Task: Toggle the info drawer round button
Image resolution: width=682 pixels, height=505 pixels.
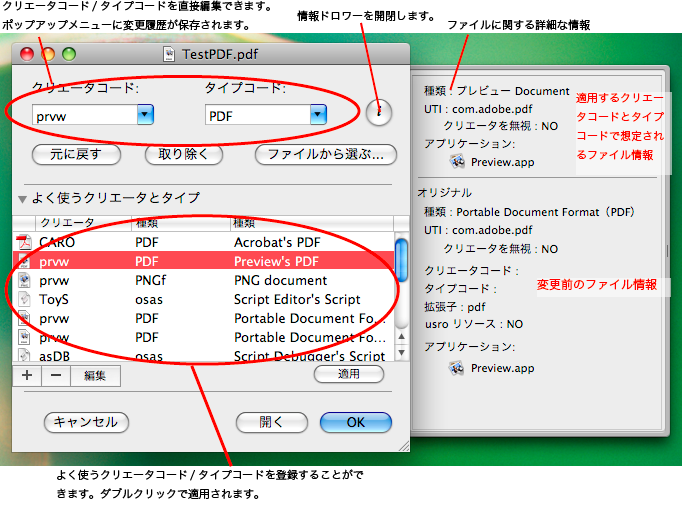Action: tap(379, 112)
